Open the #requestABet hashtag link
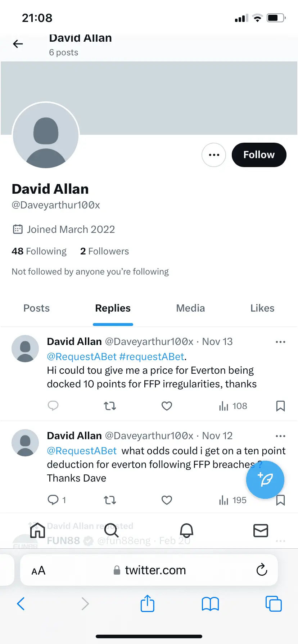The width and height of the screenshot is (298, 644). coord(152,356)
